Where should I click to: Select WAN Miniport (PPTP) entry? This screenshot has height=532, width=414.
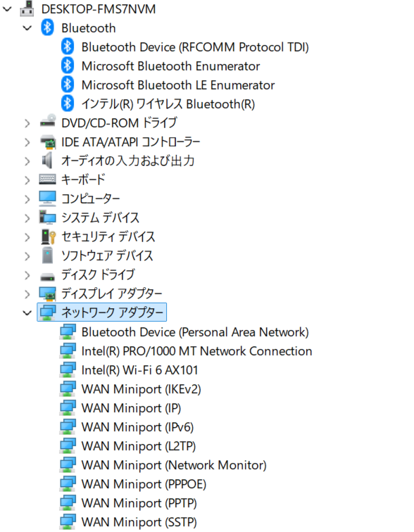[139, 503]
